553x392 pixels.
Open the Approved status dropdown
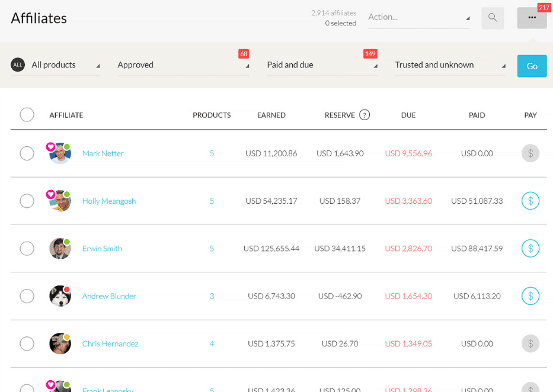tap(183, 65)
